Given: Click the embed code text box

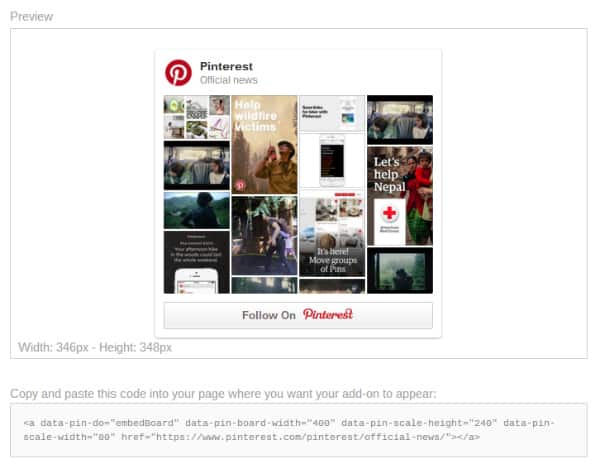Looking at the screenshot, I should pyautogui.click(x=299, y=430).
